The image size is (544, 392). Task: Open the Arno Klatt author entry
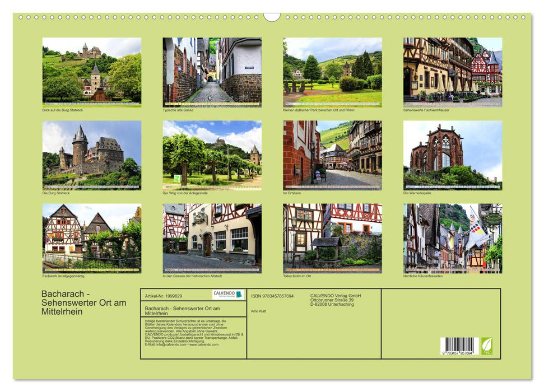[259, 311]
